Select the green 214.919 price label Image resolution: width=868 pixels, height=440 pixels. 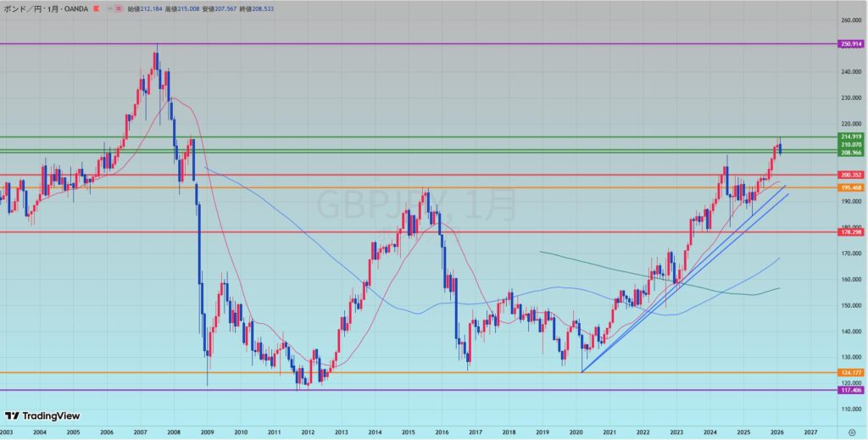coord(850,136)
